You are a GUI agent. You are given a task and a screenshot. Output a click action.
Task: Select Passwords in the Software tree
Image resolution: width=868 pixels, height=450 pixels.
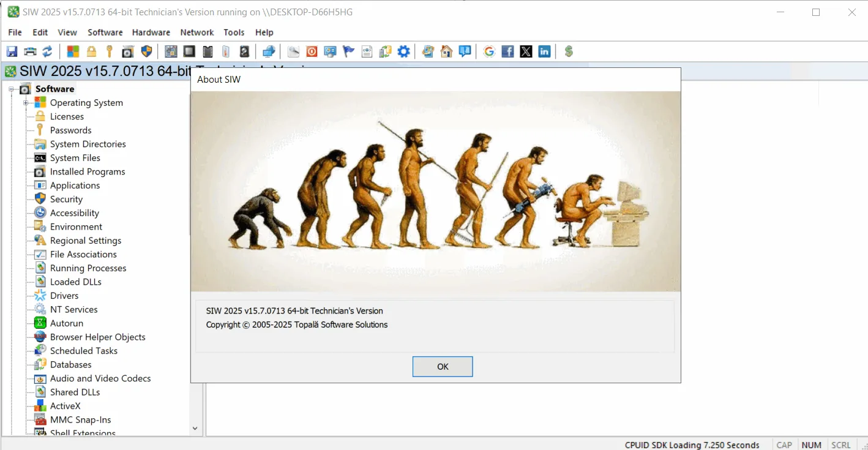[70, 130]
